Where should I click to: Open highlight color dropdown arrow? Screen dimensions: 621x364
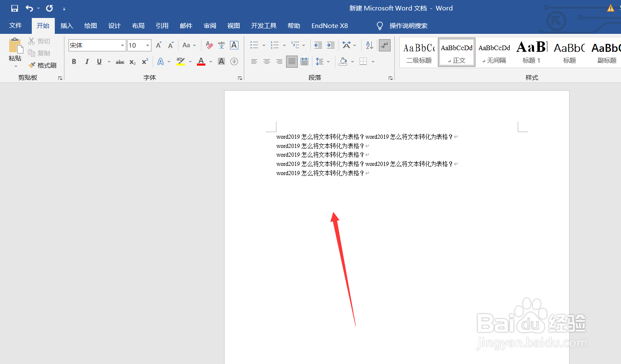click(x=190, y=61)
